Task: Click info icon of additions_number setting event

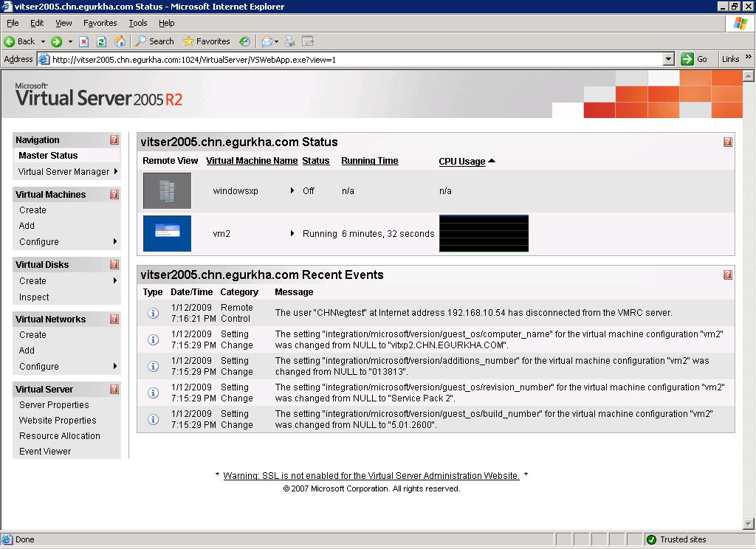Action: tap(154, 366)
